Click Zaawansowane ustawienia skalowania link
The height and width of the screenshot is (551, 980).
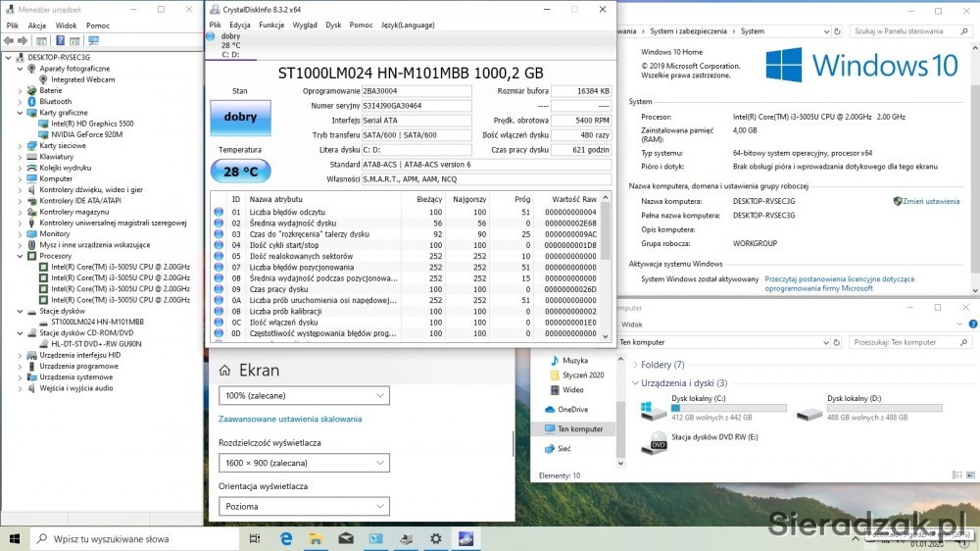tap(290, 419)
